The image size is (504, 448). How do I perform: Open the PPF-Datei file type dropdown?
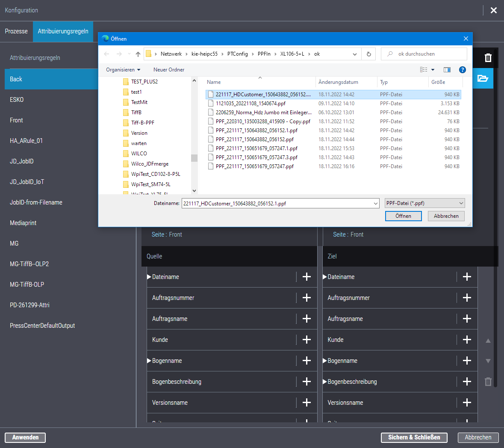coord(424,203)
